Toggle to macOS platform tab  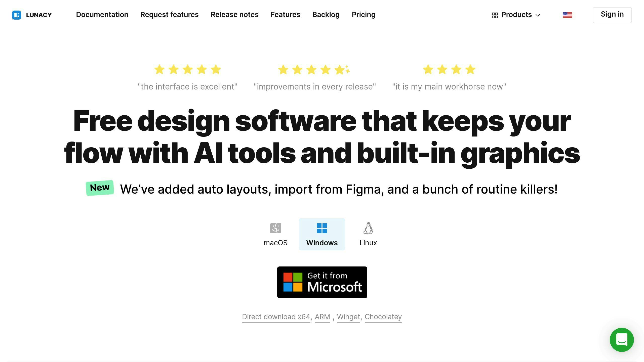coord(275,234)
